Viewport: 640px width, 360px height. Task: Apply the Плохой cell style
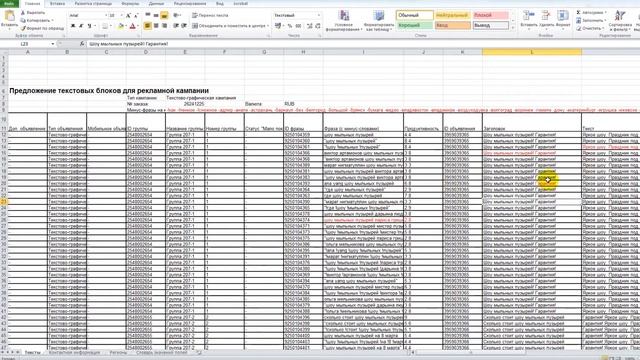pos(491,15)
